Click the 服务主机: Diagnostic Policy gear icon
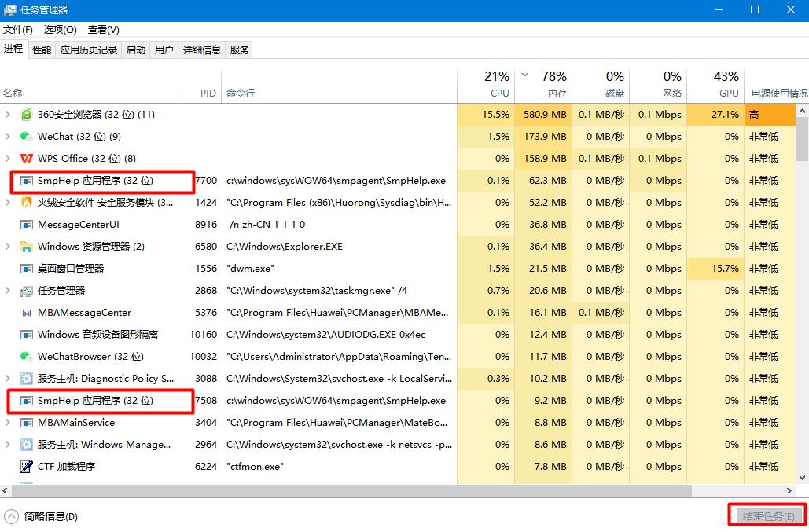 26,379
